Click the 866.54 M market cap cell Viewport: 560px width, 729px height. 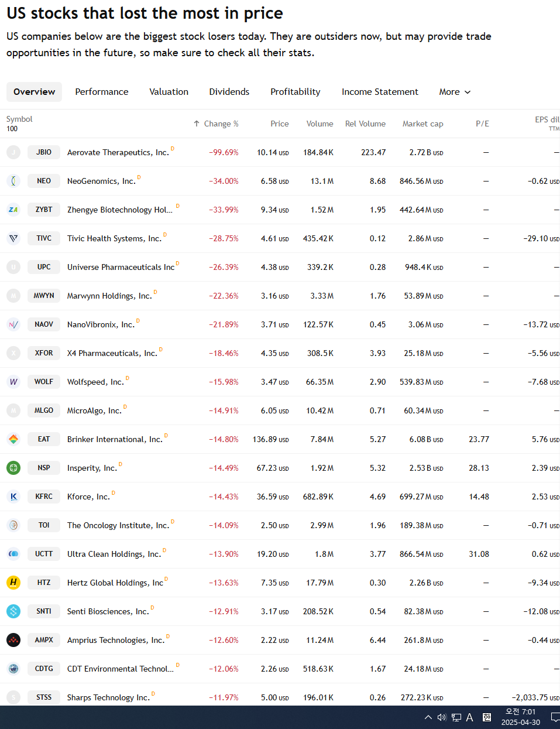[421, 554]
